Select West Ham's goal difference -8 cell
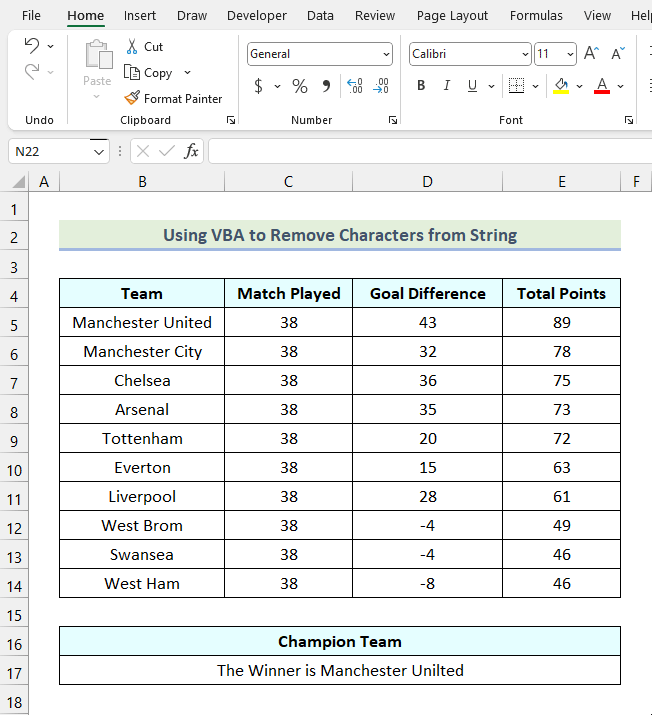 point(428,583)
